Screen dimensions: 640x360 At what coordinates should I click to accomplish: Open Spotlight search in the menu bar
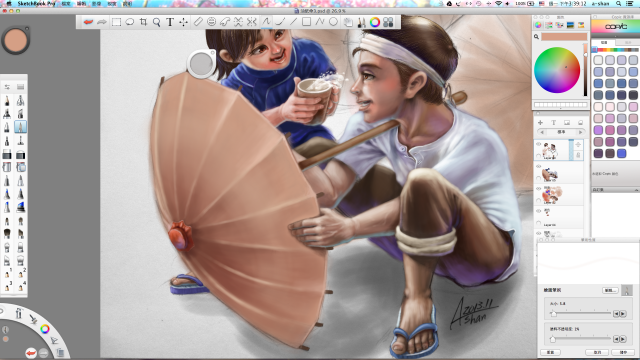(x=619, y=3)
